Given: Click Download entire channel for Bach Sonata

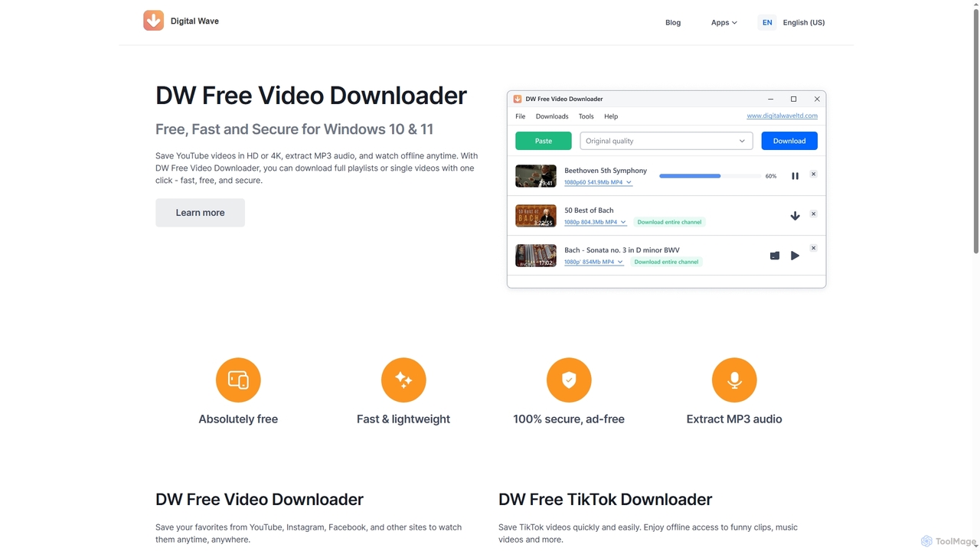Looking at the screenshot, I should [x=666, y=262].
